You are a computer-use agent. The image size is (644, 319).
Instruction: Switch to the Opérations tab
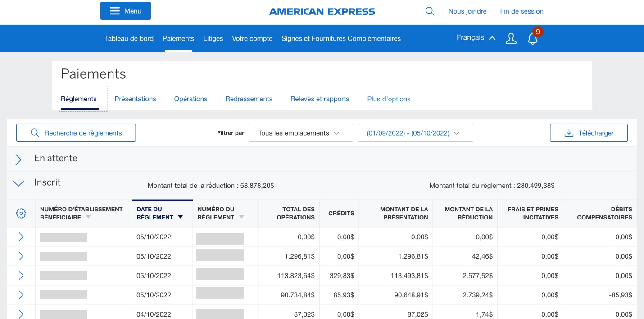pos(190,99)
